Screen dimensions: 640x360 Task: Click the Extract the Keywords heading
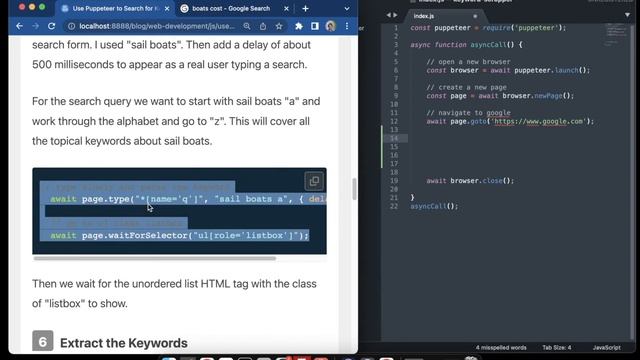[x=124, y=343]
